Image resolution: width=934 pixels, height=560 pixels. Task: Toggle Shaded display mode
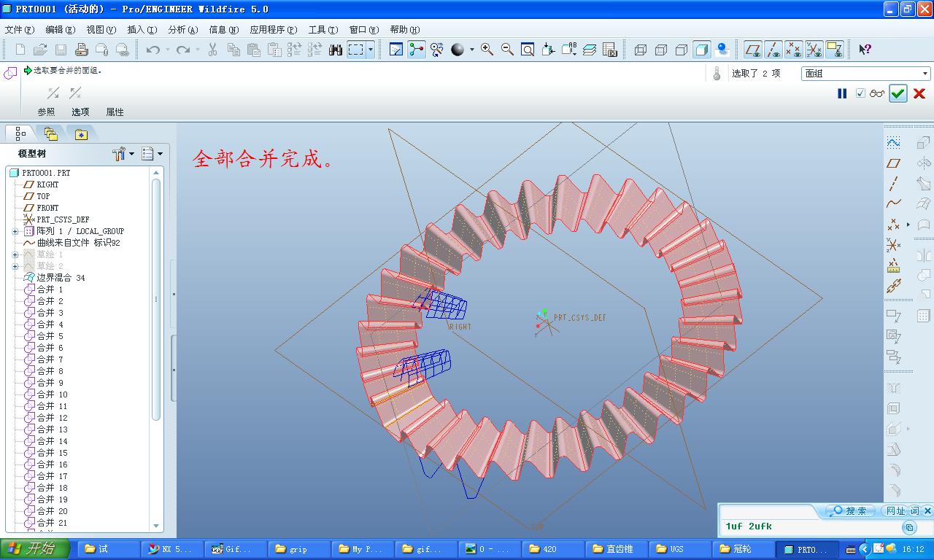coord(702,50)
